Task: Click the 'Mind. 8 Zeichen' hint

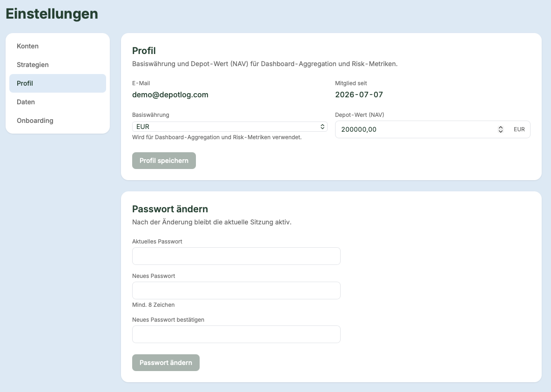Action: (153, 305)
